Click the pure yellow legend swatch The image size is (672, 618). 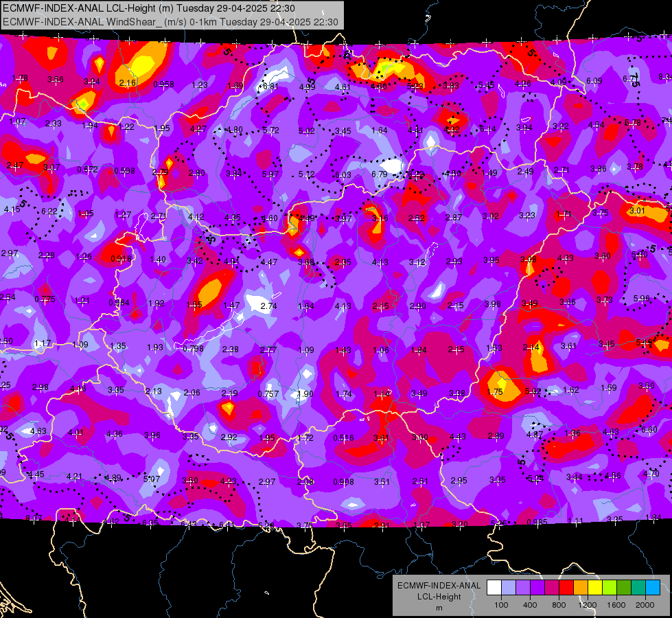click(595, 588)
